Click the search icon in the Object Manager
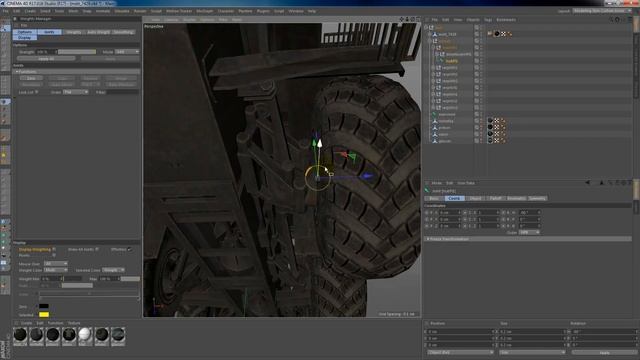Screen dimensions: 640x360 (611, 20)
